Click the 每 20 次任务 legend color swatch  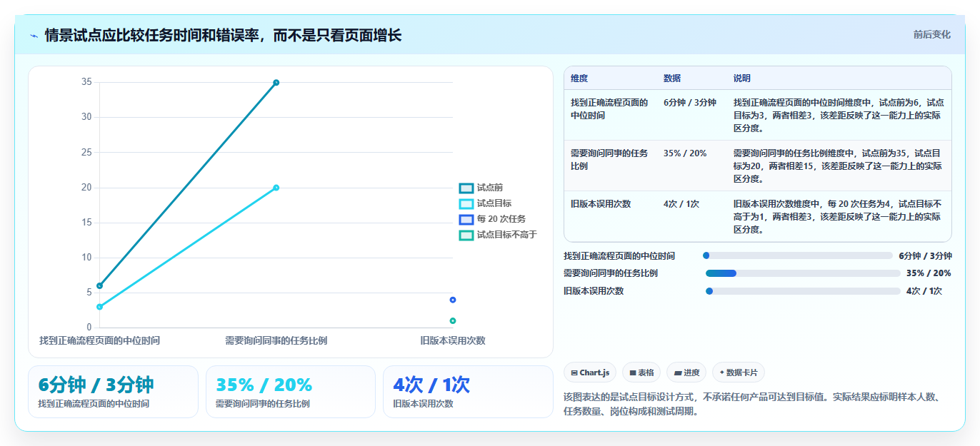(466, 219)
